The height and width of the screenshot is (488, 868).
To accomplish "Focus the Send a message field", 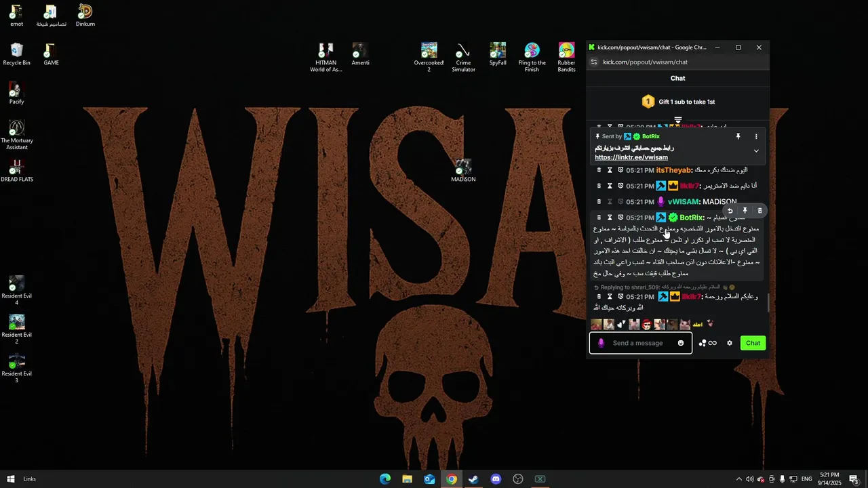I will tap(641, 343).
